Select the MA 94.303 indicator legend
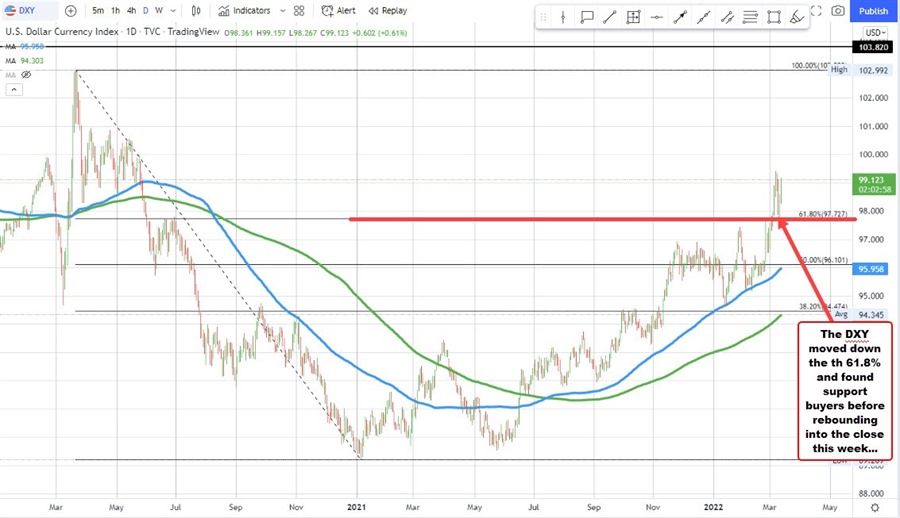 coord(25,60)
